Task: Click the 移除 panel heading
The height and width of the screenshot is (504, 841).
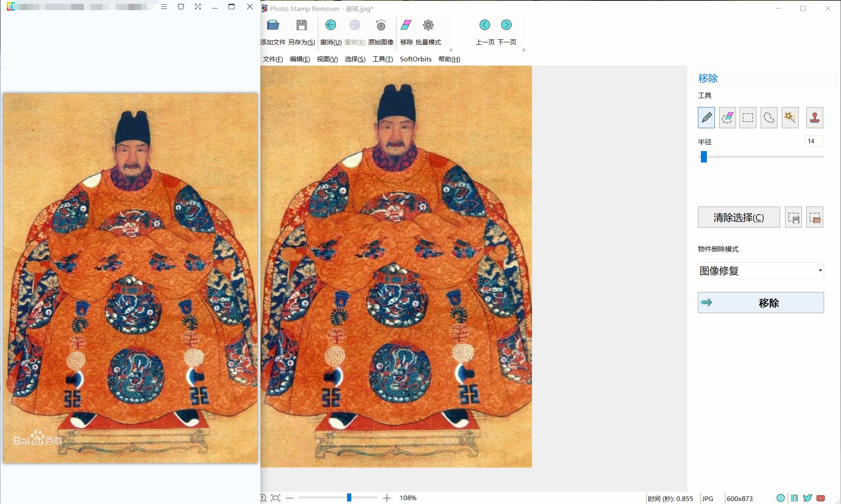Action: tap(708, 79)
